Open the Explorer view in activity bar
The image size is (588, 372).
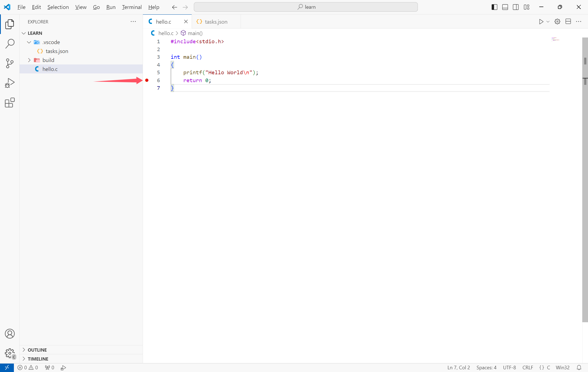pos(10,24)
